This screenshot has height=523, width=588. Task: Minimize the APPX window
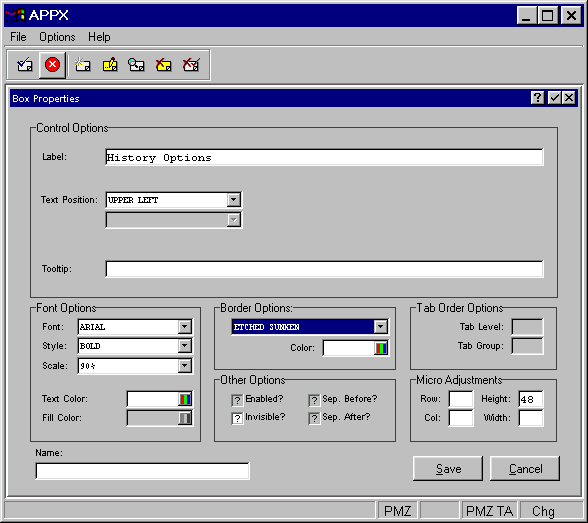click(x=526, y=16)
